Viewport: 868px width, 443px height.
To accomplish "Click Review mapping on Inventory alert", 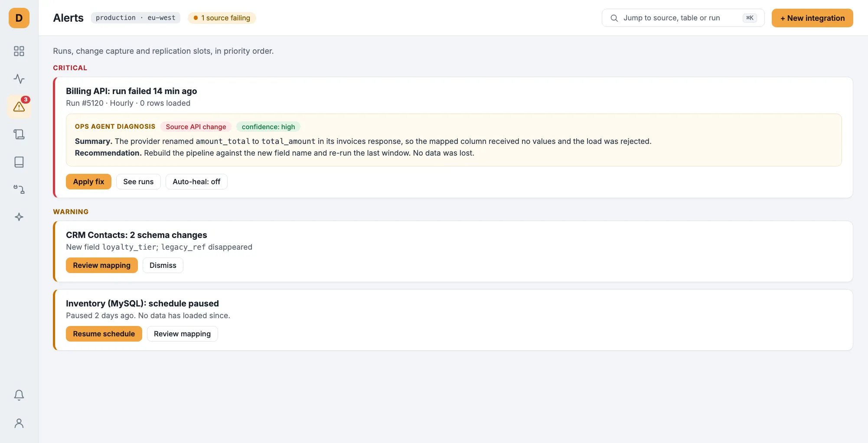I will tap(182, 334).
